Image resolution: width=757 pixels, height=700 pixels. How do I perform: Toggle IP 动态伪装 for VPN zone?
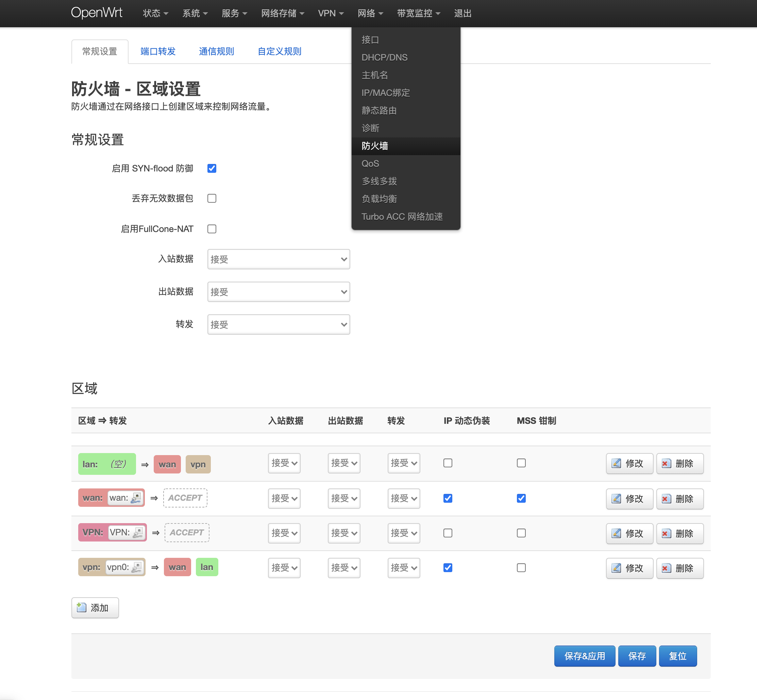point(448,533)
